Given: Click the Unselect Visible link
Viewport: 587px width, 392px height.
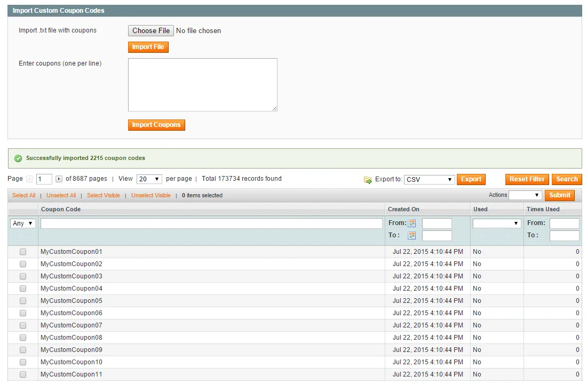Looking at the screenshot, I should (151, 195).
